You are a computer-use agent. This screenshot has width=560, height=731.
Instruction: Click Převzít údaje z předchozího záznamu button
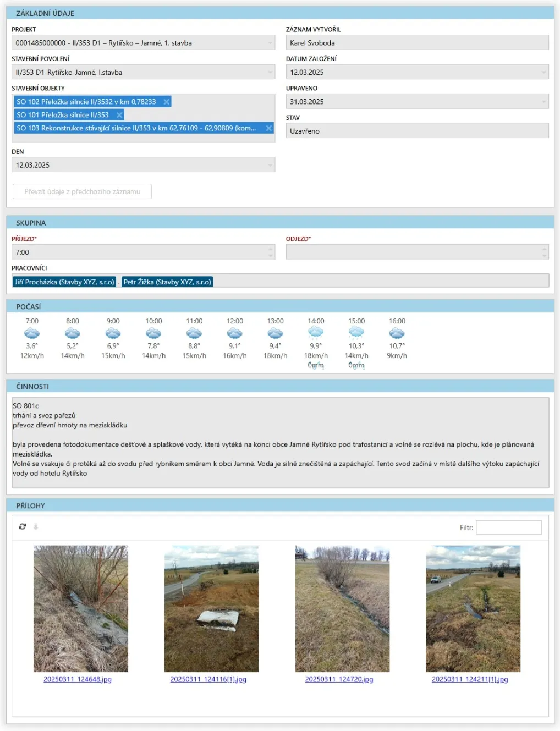pos(82,191)
